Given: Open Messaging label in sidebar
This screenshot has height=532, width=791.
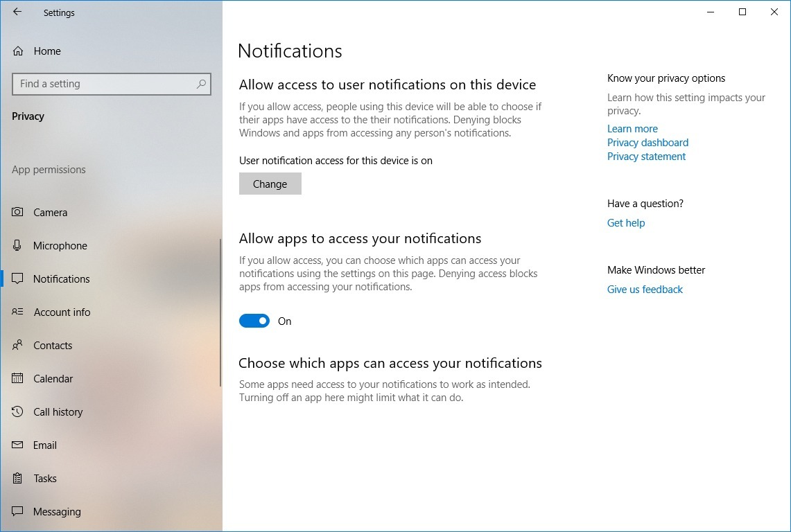Looking at the screenshot, I should pyautogui.click(x=57, y=512).
